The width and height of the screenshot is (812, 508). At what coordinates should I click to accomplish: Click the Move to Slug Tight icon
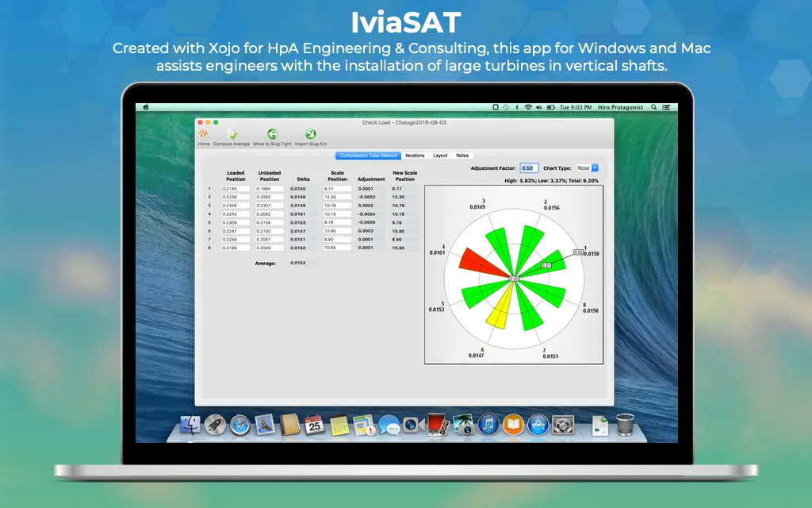pyautogui.click(x=273, y=134)
